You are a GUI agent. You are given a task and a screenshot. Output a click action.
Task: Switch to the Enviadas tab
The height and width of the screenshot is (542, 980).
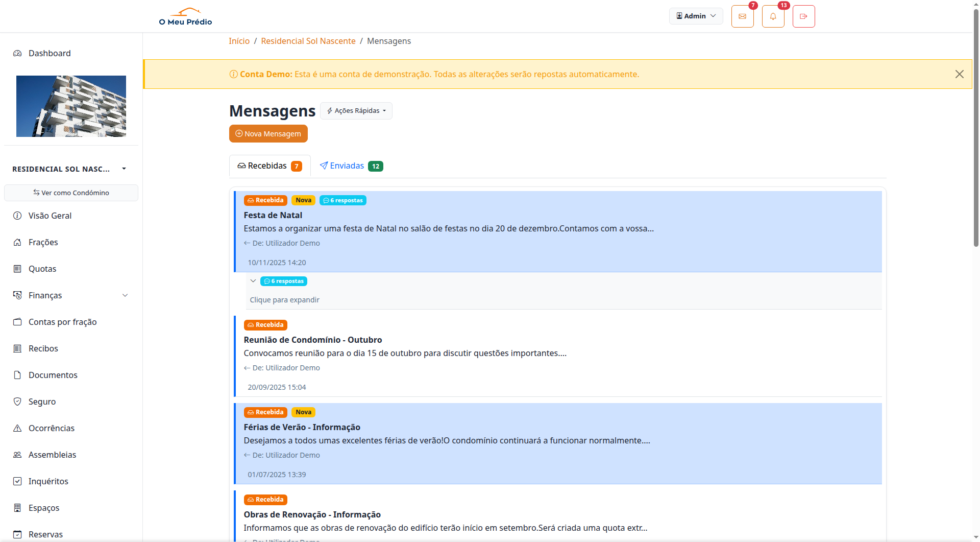(351, 166)
